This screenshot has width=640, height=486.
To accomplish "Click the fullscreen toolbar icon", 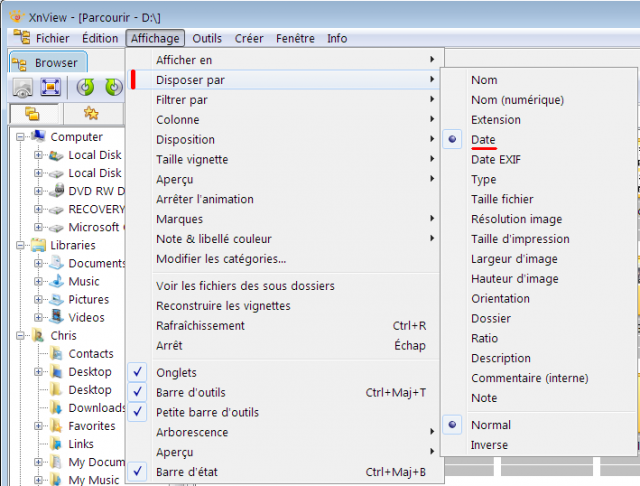I will pos(50,87).
